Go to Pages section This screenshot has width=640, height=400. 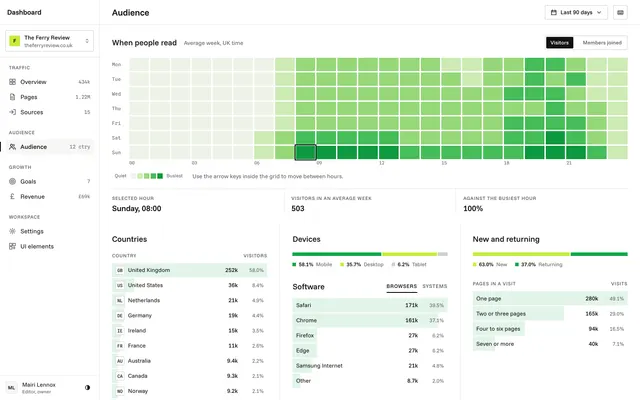49,97
